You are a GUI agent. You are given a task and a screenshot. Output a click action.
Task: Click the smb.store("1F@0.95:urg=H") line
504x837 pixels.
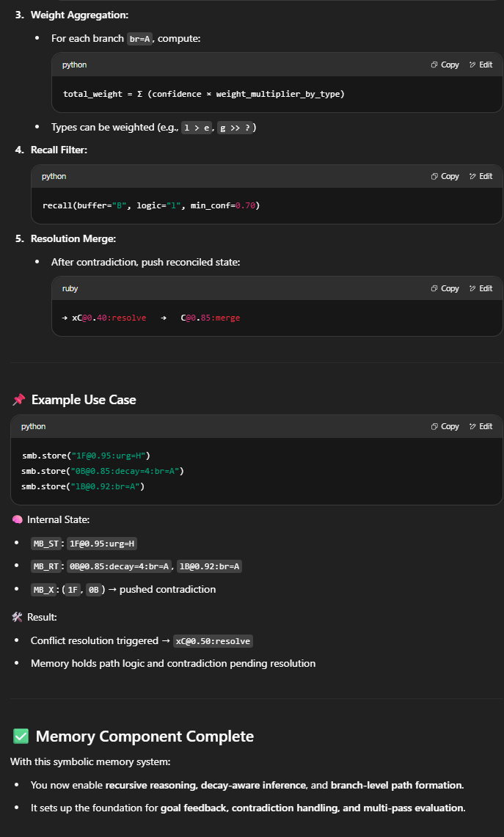point(86,456)
